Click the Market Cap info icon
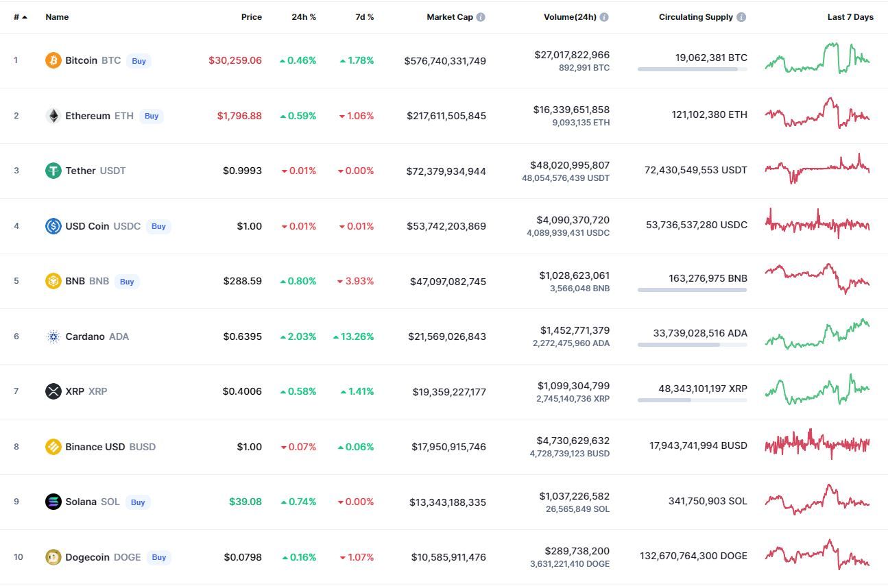888x588 pixels. pyautogui.click(x=481, y=17)
